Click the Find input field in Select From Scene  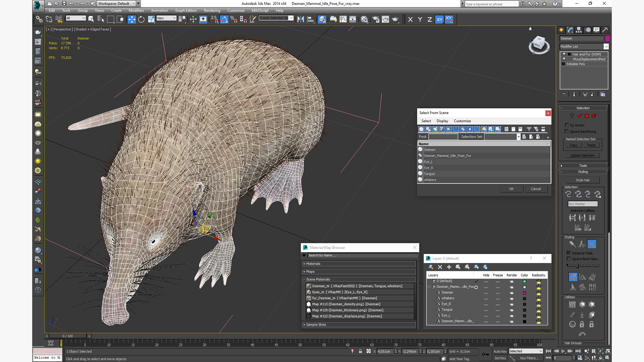[x=443, y=137]
